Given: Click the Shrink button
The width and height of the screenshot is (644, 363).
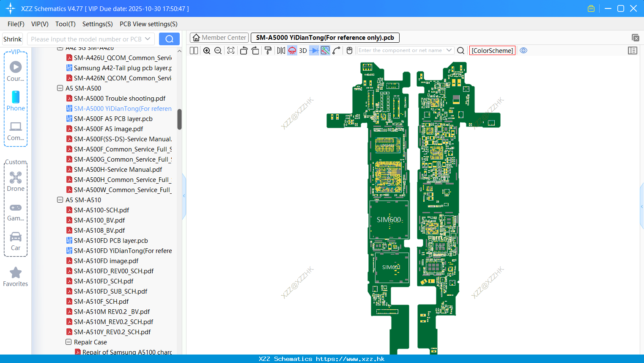Looking at the screenshot, I should [x=13, y=39].
